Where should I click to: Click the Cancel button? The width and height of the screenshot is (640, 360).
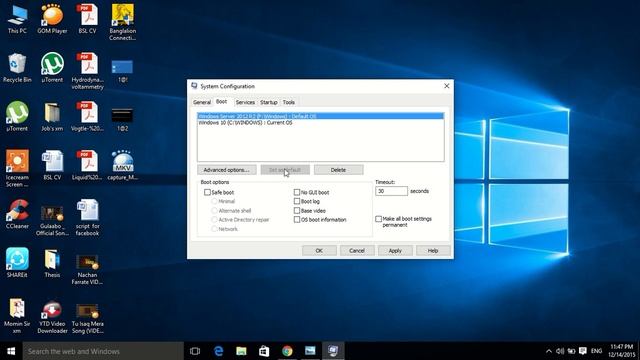pos(357,251)
